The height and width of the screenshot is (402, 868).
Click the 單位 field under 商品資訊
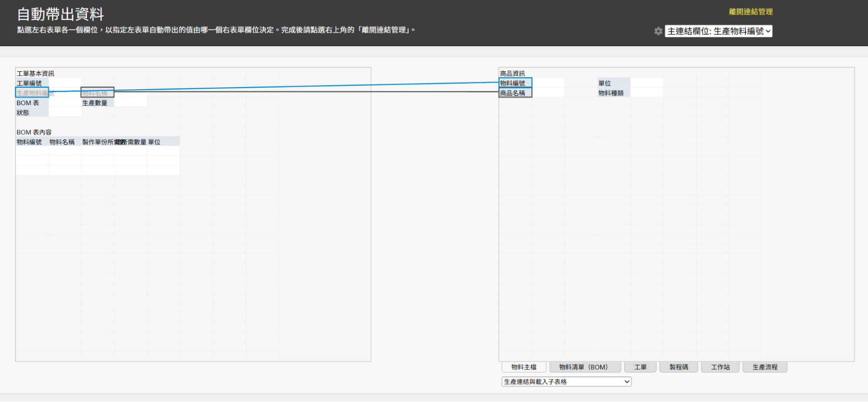pos(605,83)
